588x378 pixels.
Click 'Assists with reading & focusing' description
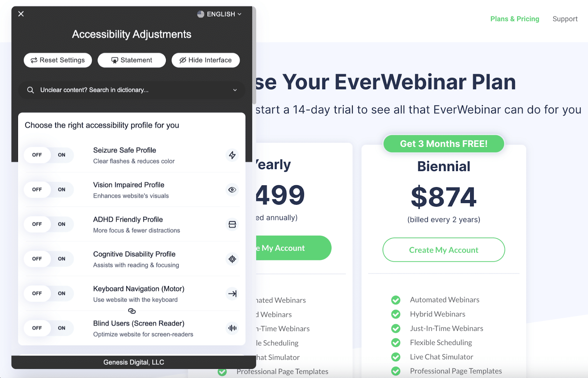[136, 265]
